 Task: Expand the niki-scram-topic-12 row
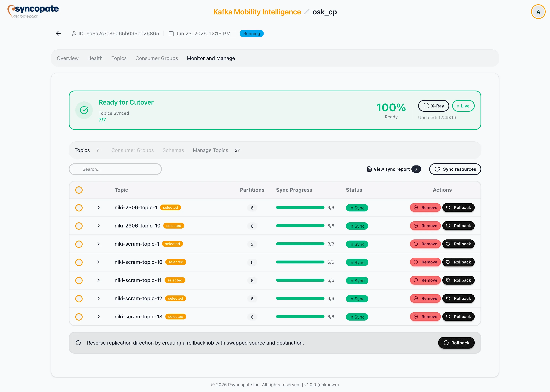(99, 298)
